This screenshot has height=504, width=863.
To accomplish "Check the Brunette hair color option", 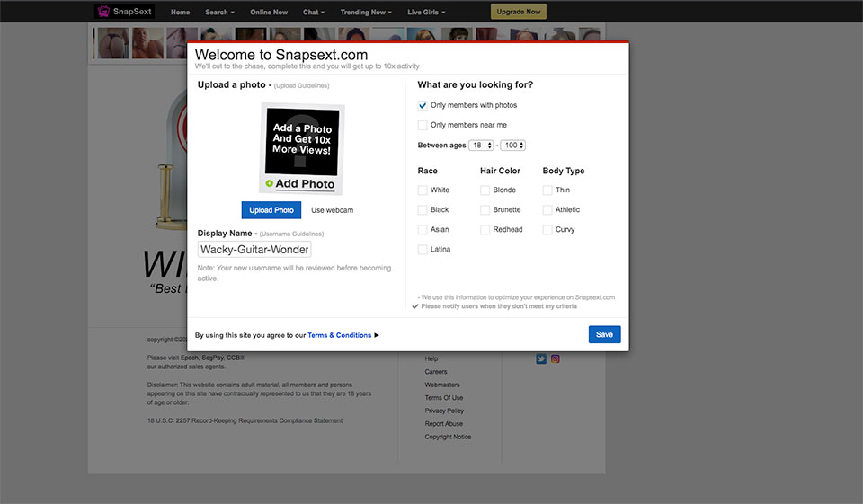I will click(x=485, y=210).
